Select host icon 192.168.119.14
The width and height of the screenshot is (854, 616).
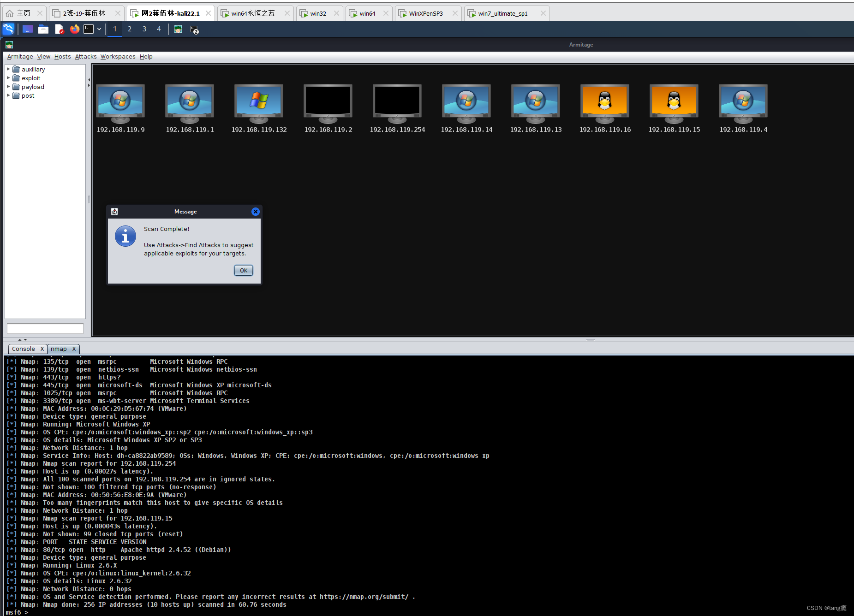click(466, 104)
